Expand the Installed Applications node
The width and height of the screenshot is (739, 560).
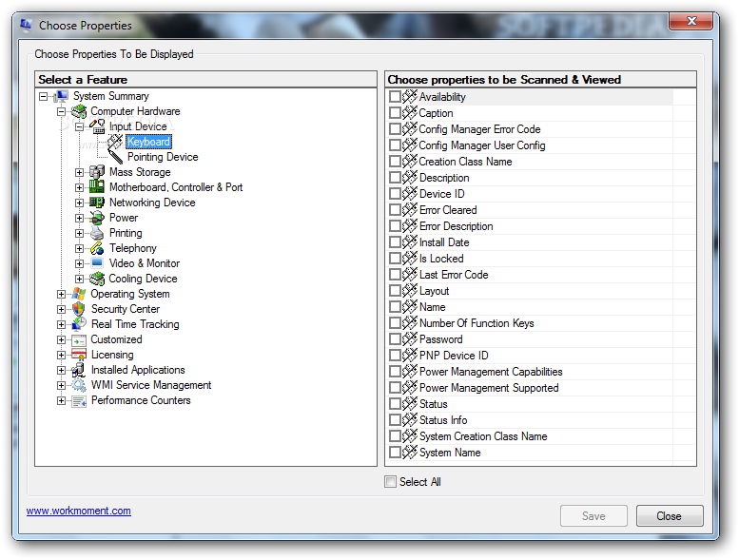(x=61, y=370)
